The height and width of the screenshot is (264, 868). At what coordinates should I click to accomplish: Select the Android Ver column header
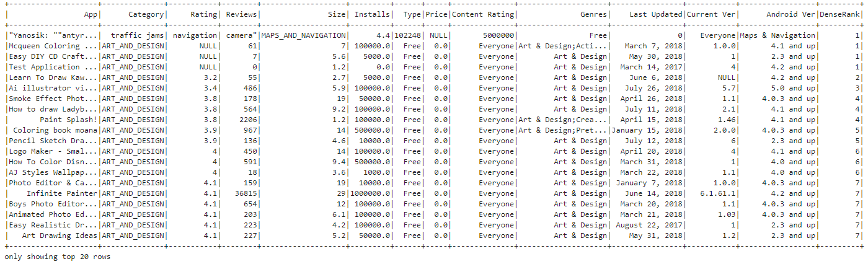click(790, 14)
